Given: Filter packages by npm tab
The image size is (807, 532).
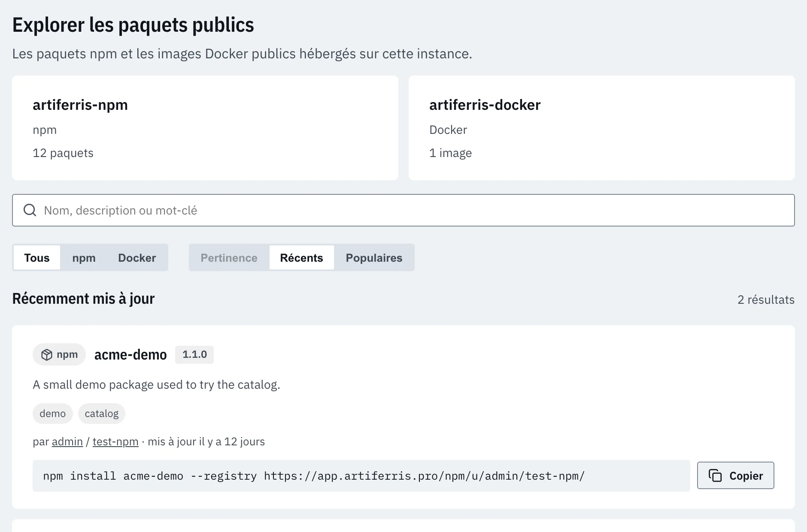Looking at the screenshot, I should pos(84,257).
